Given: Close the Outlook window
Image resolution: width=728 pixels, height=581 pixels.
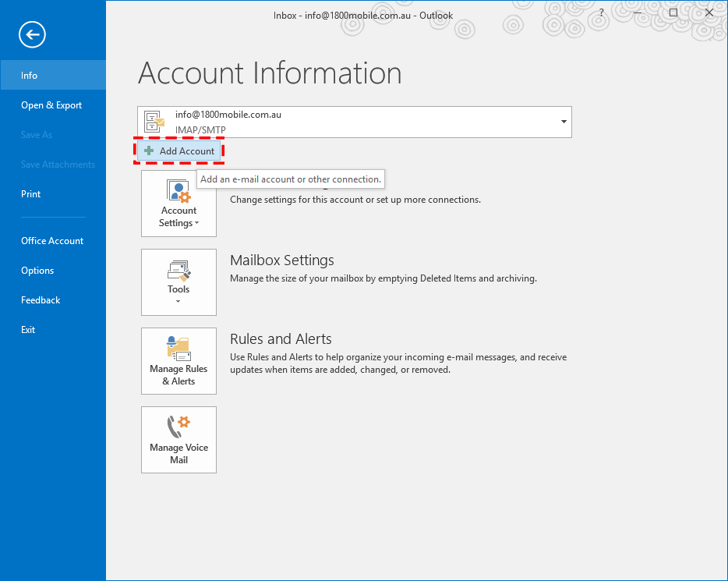Looking at the screenshot, I should [709, 13].
